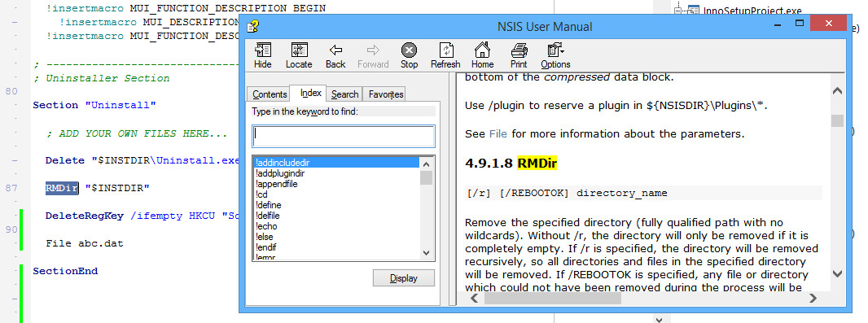Viewport: 868px width, 323px height.
Task: Click the NSIS User Manual window help icon
Action: (253, 26)
